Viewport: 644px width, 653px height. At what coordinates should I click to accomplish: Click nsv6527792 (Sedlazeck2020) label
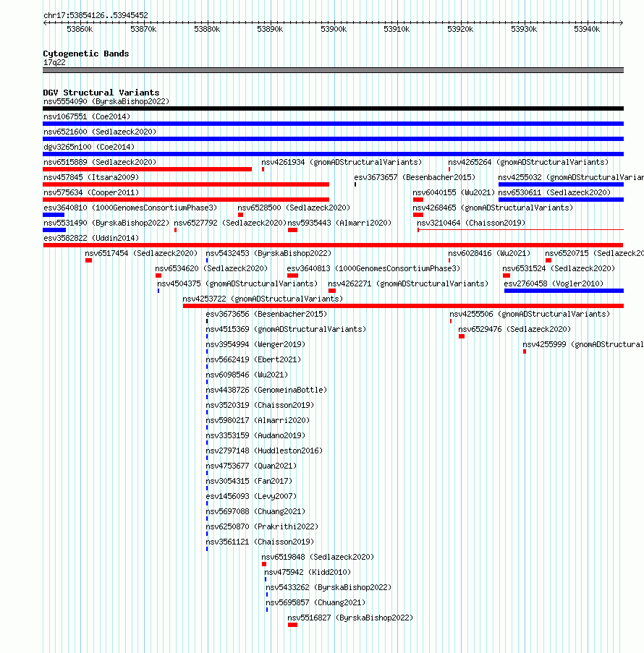[231, 223]
